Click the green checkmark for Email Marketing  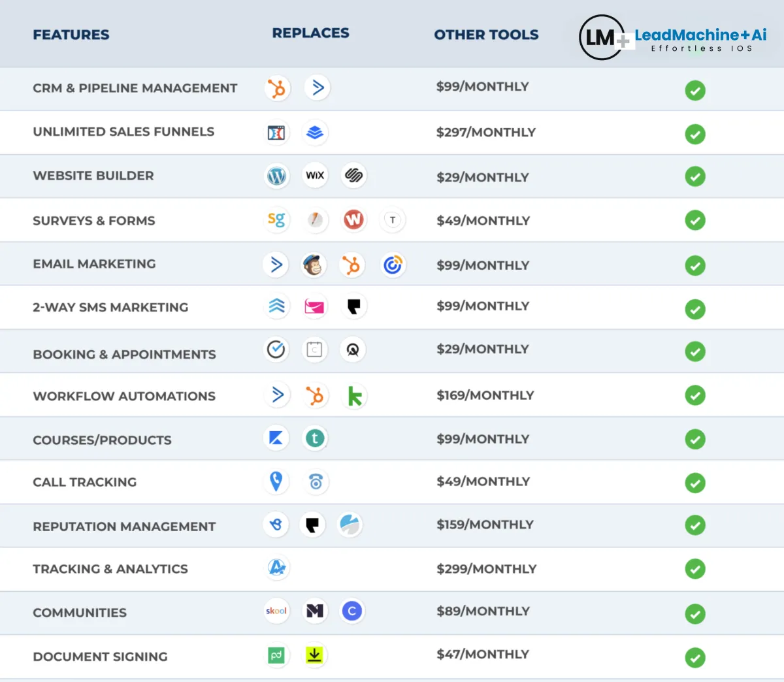695,265
